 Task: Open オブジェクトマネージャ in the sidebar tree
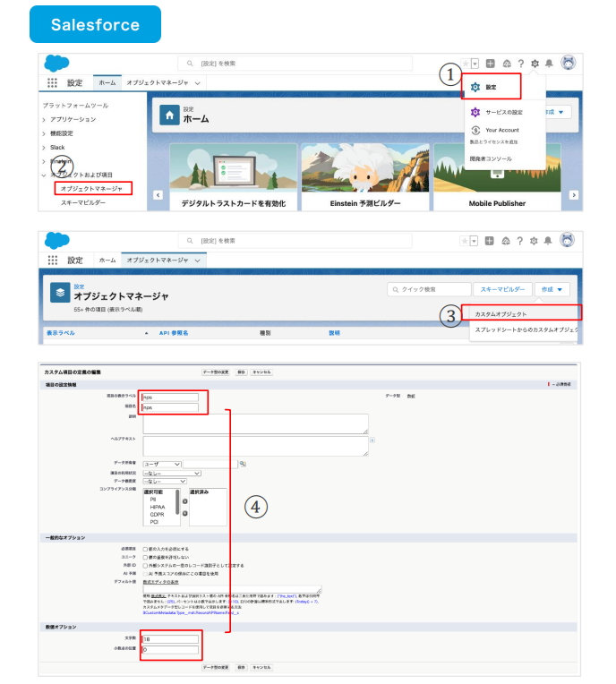pyautogui.click(x=91, y=188)
